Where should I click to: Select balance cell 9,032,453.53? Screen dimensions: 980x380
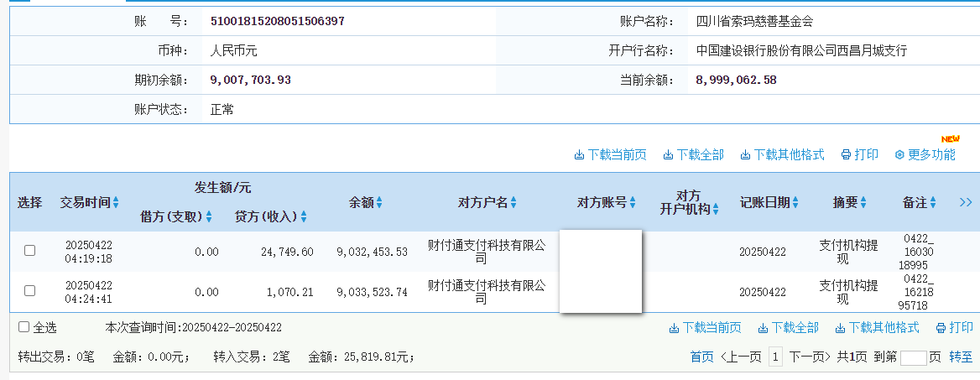tap(372, 252)
